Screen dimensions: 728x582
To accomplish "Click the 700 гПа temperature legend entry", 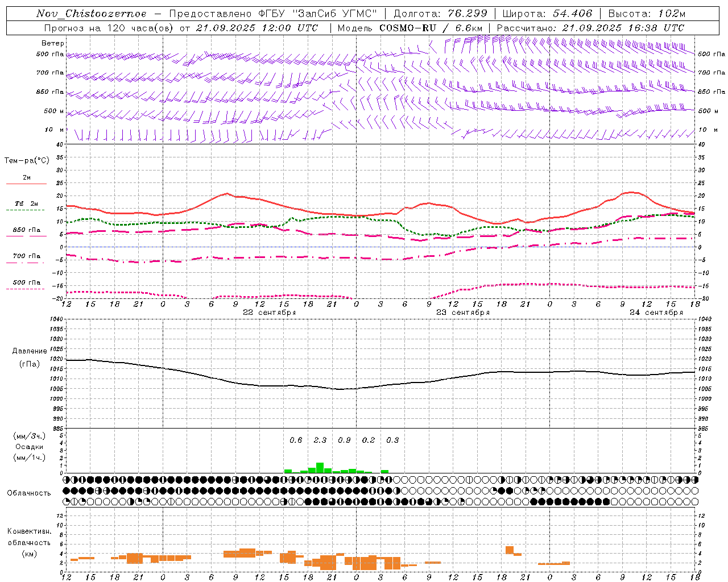I will 26,256.
